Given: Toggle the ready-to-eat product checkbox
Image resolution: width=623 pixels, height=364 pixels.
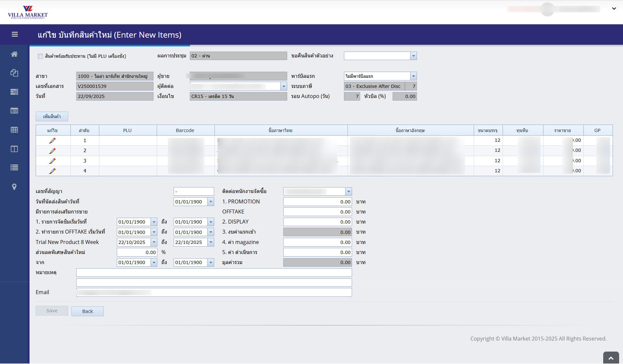Looking at the screenshot, I should [x=41, y=56].
